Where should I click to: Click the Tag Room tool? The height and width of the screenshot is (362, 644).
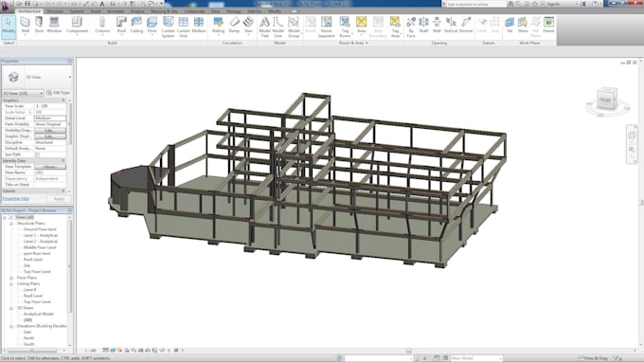(x=345, y=27)
